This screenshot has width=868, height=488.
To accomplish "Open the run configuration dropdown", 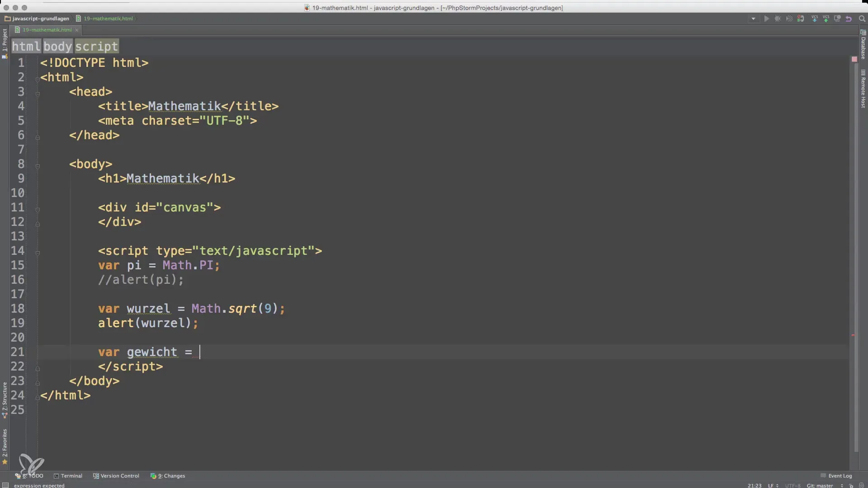I will tap(753, 19).
